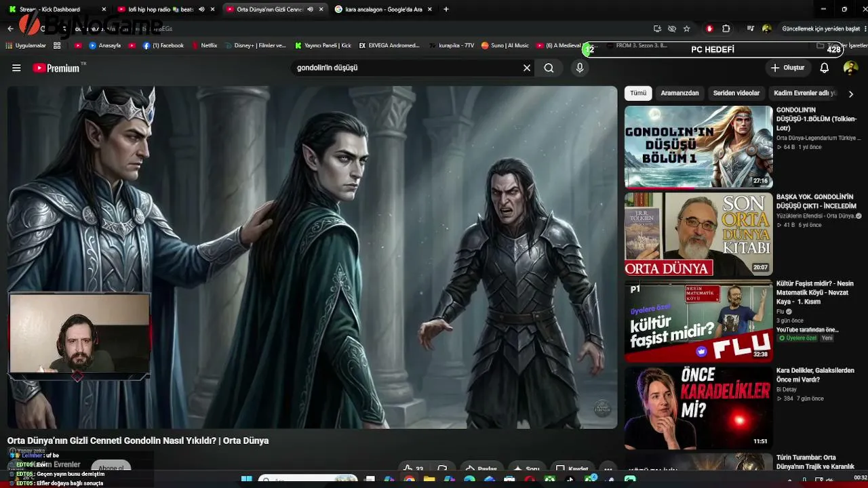The image size is (868, 488).
Task: Open the Uygulamalar apps bookmark
Action: [26, 45]
